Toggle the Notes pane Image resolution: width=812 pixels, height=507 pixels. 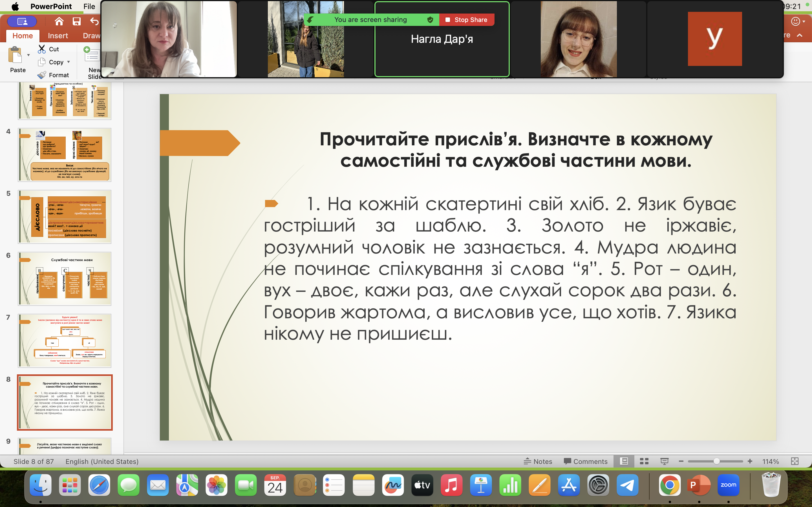click(x=538, y=461)
